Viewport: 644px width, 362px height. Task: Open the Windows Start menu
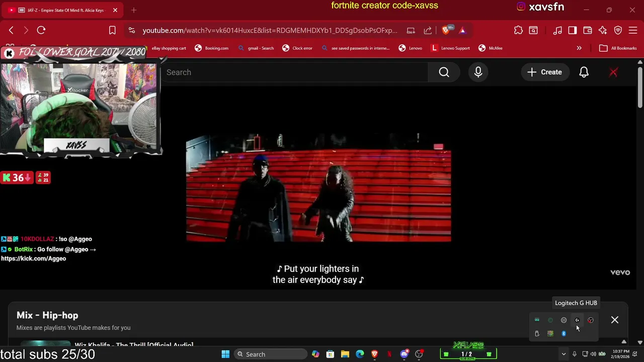[x=225, y=354]
